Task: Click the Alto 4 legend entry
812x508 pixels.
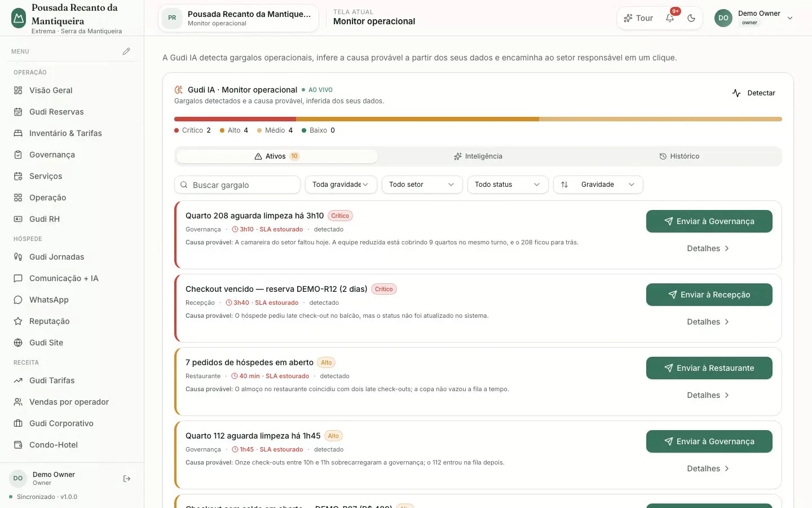Action: (234, 130)
